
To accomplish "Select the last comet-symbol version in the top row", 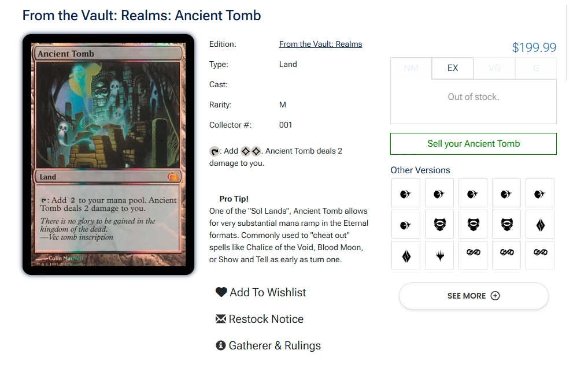I will click(x=540, y=193).
